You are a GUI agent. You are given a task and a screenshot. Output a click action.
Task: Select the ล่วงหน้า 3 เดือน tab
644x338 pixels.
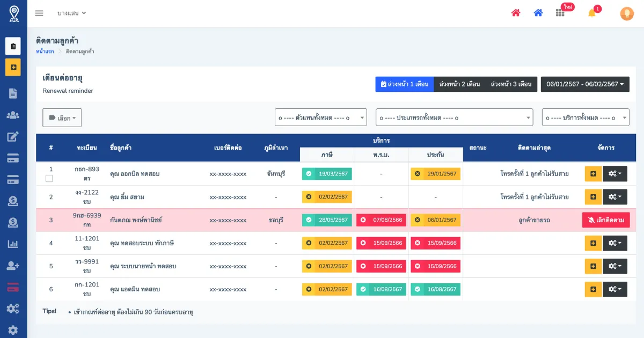click(511, 84)
